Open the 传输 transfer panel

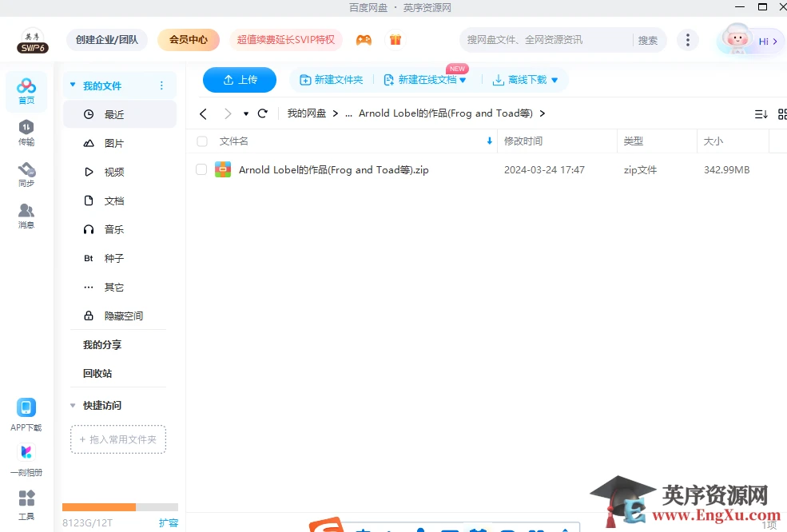[26, 133]
